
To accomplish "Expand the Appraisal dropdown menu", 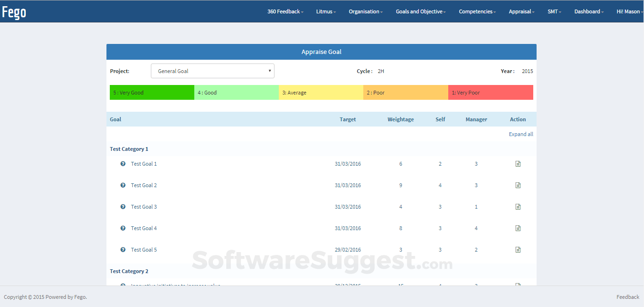I will click(x=521, y=11).
